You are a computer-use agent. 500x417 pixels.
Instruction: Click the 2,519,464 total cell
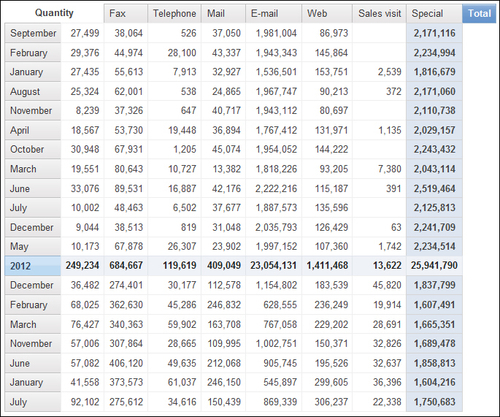coord(434,188)
